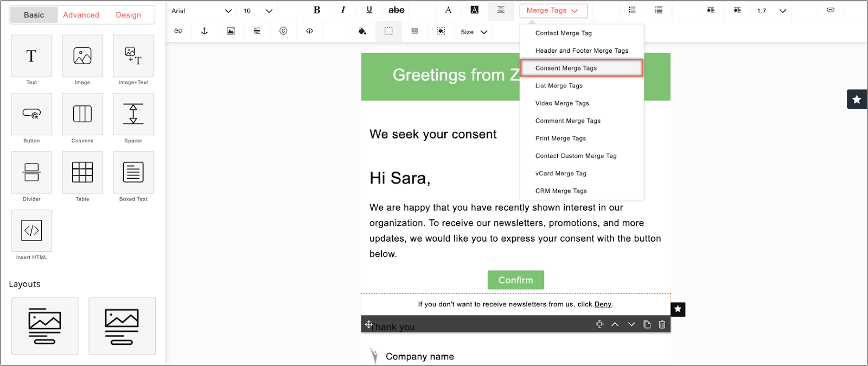The image size is (868, 366).
Task: Toggle italic formatting
Action: pyautogui.click(x=343, y=10)
